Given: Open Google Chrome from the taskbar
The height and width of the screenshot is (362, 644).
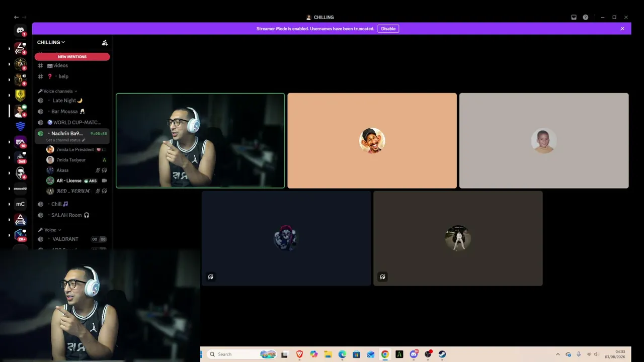Looking at the screenshot, I should point(385,354).
